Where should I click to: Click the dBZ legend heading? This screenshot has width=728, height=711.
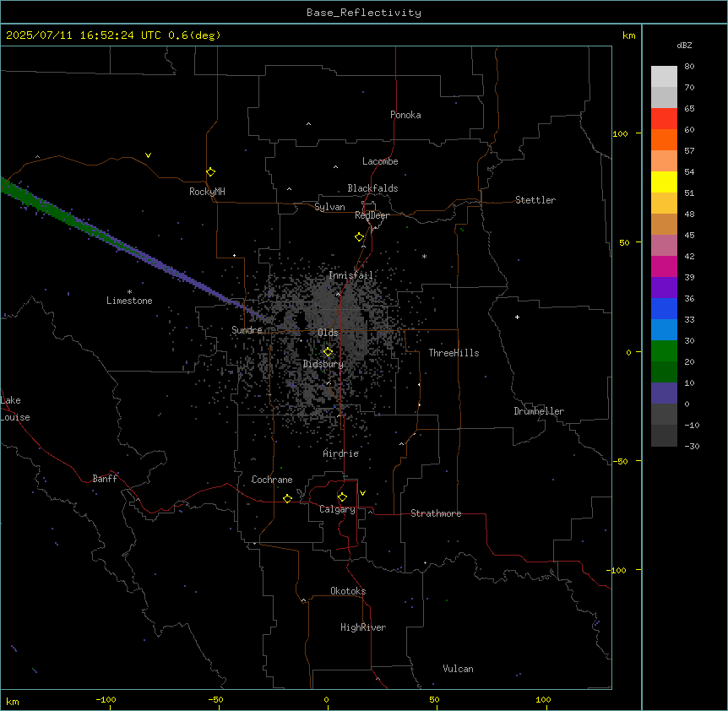tap(684, 45)
